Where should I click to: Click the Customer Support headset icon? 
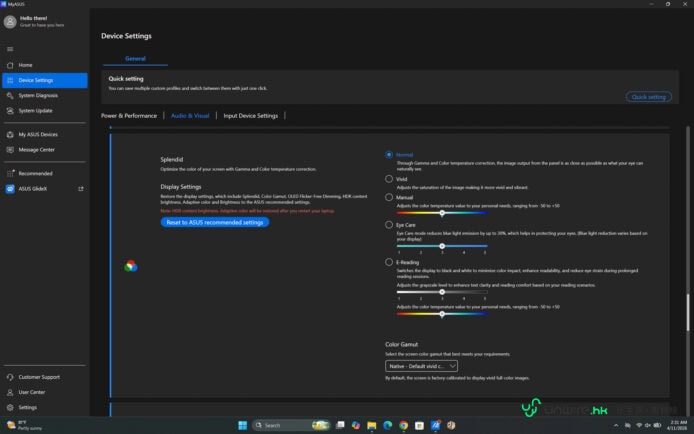(10, 377)
